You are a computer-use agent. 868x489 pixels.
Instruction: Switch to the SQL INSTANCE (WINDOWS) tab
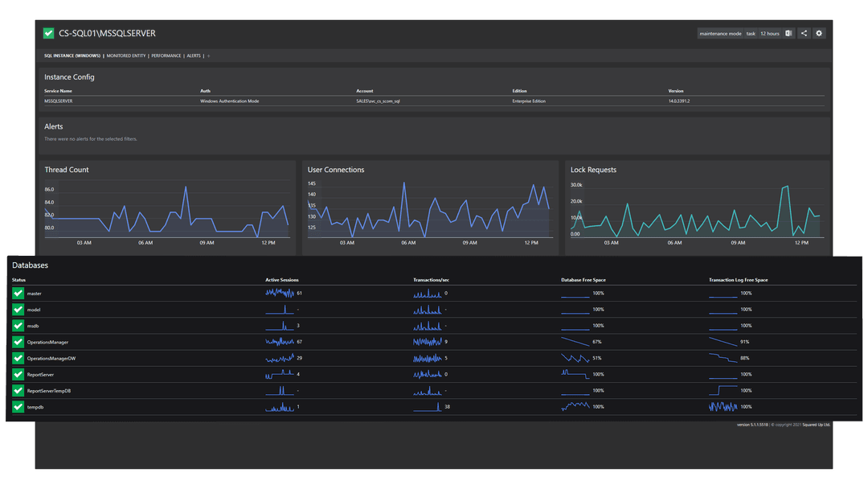tap(73, 55)
